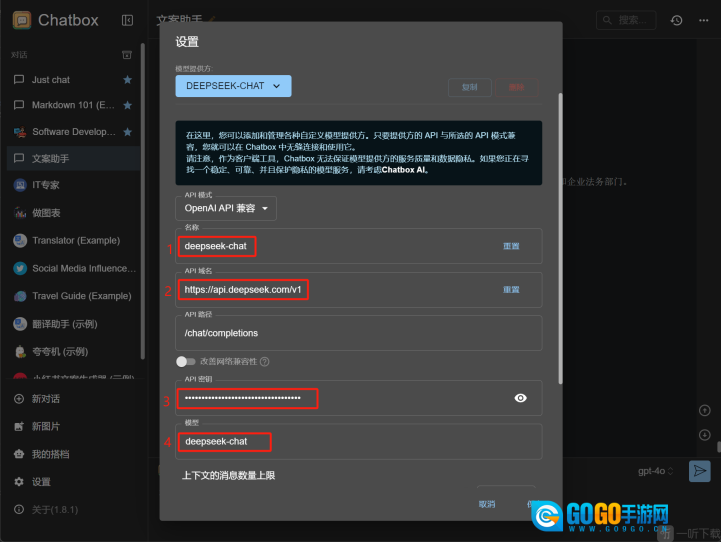Open the gpt-4o model selector
Screen dimensions: 721x542
coord(657,470)
